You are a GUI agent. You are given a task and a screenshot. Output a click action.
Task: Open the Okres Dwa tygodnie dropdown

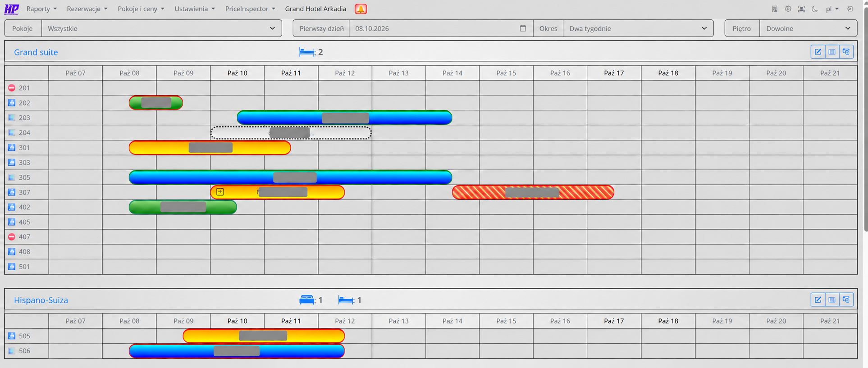[x=638, y=28]
